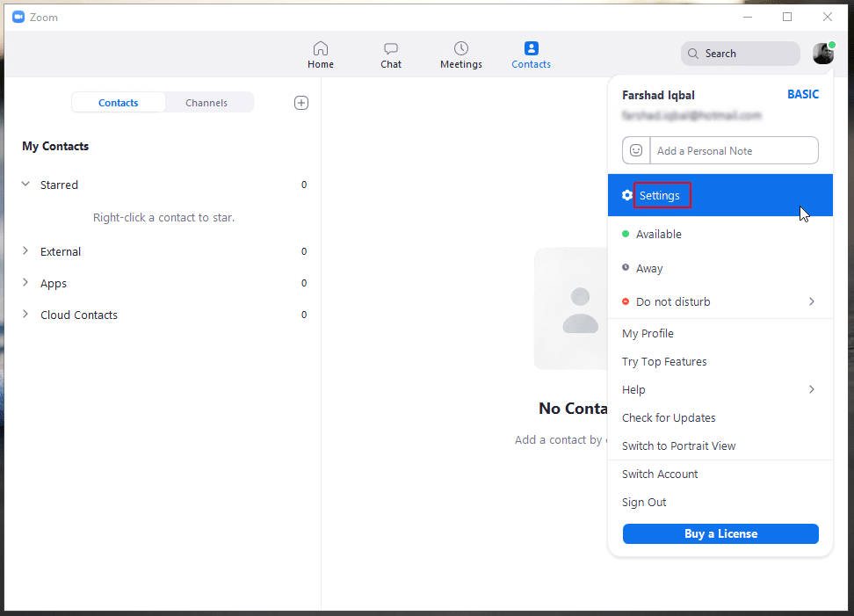The width and height of the screenshot is (854, 616).
Task: Open My Profile
Action: (648, 333)
